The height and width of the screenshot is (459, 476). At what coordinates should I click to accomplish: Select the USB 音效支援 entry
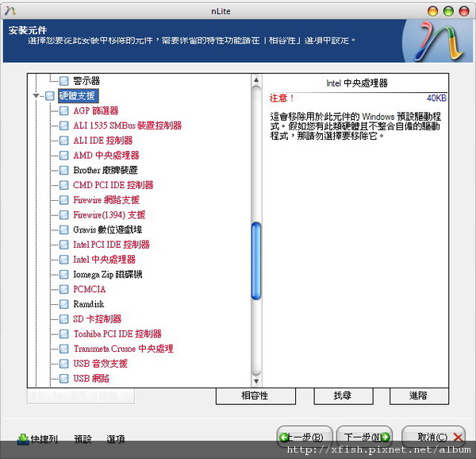(x=100, y=364)
